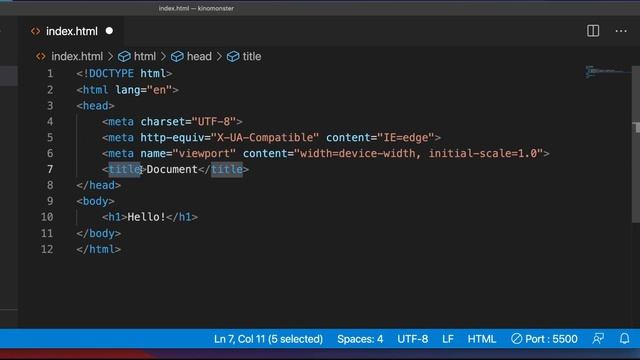Click line number 12 in gutter
The height and width of the screenshot is (360, 640).
(x=47, y=249)
